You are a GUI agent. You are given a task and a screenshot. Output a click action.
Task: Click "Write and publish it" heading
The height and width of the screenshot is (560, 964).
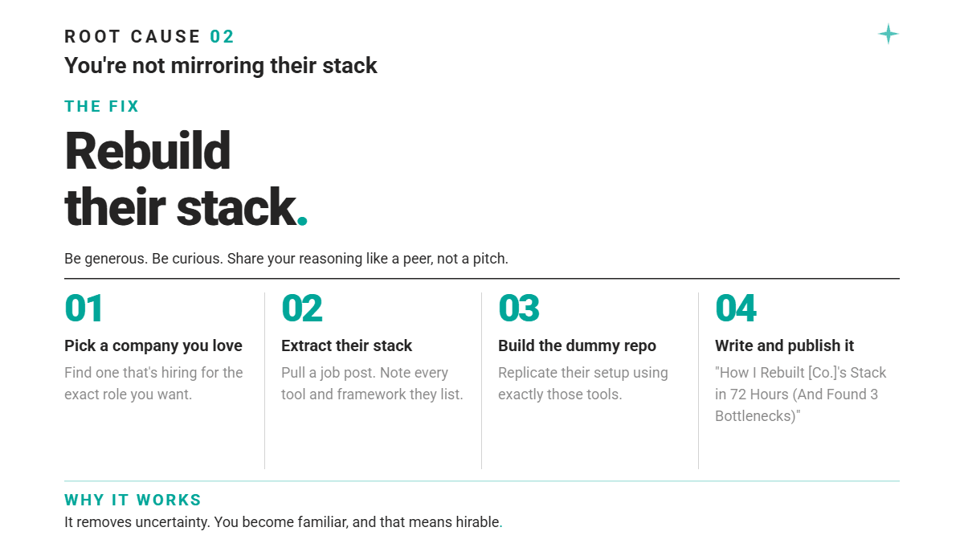click(784, 346)
